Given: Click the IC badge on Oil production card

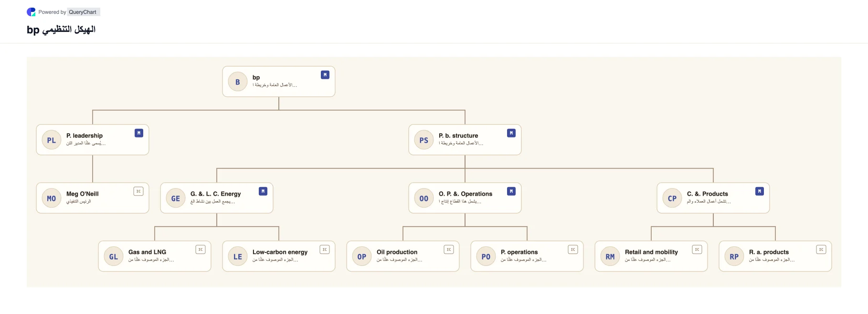Looking at the screenshot, I should [x=449, y=250].
